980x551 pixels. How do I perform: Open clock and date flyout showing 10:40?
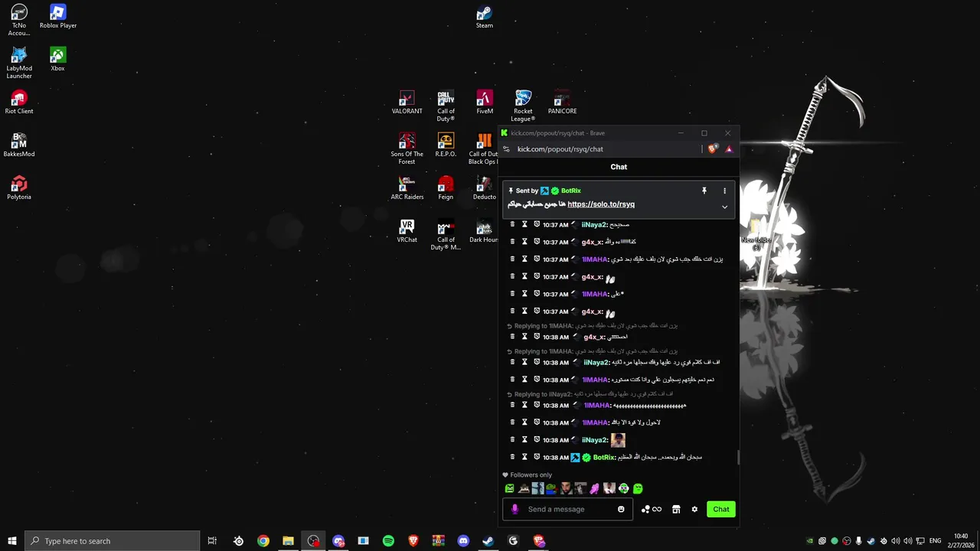pos(961,541)
